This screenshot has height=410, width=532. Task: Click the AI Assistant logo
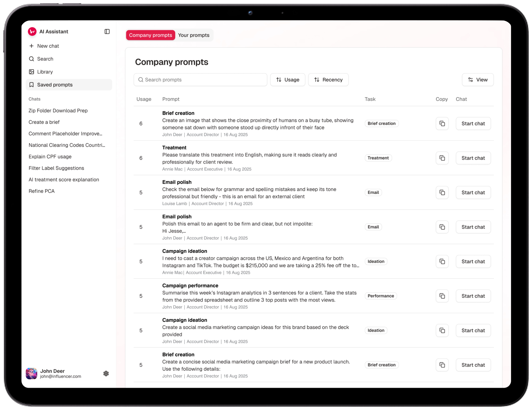32,31
